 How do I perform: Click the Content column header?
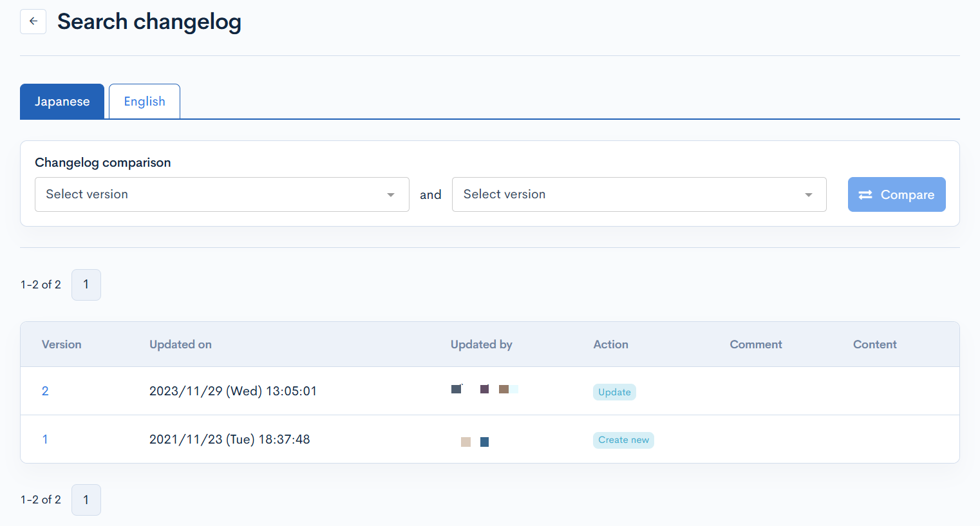pyautogui.click(x=874, y=344)
